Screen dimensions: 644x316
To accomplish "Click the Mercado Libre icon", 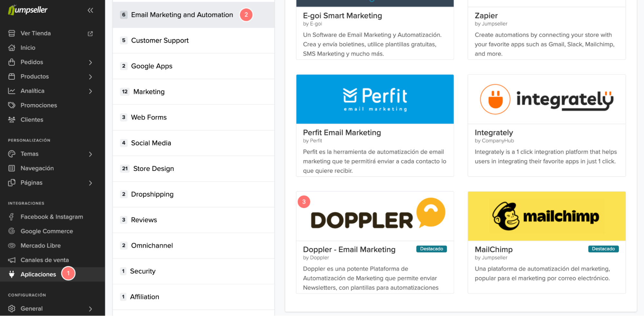I will (x=12, y=246).
